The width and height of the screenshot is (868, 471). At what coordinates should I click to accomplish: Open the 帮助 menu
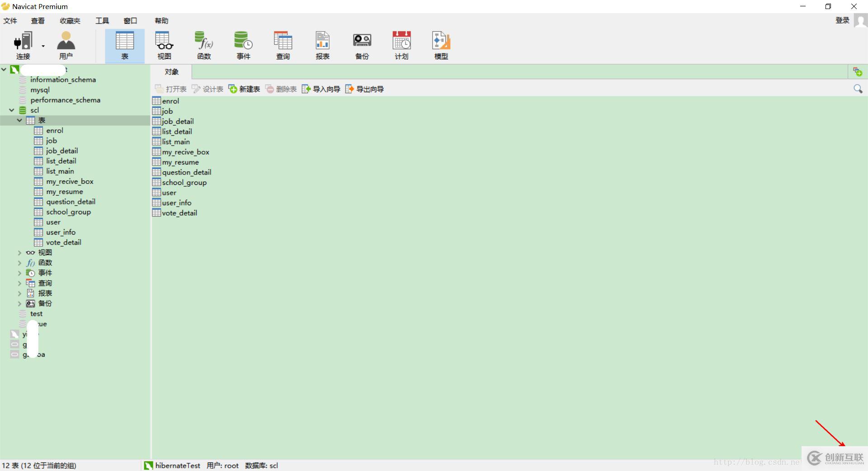tap(161, 21)
